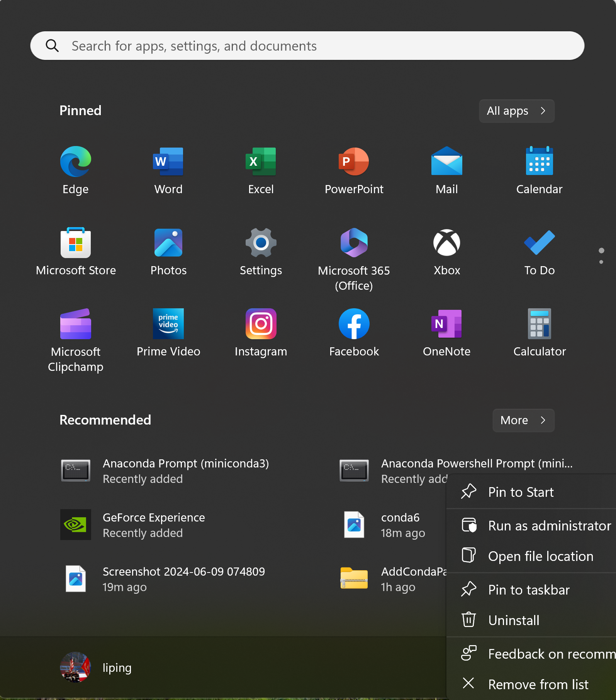This screenshot has width=616, height=700.
Task: Go to next pinned apps page dot
Action: pyautogui.click(x=601, y=262)
